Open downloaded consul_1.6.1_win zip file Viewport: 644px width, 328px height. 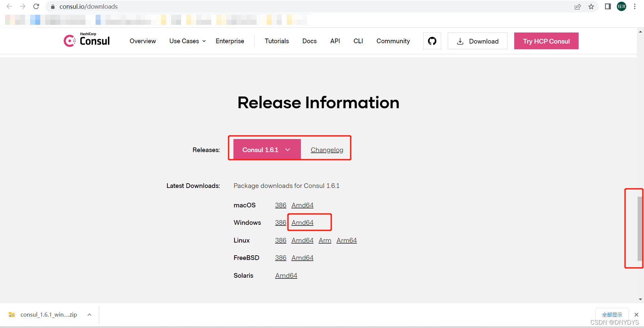(x=49, y=315)
